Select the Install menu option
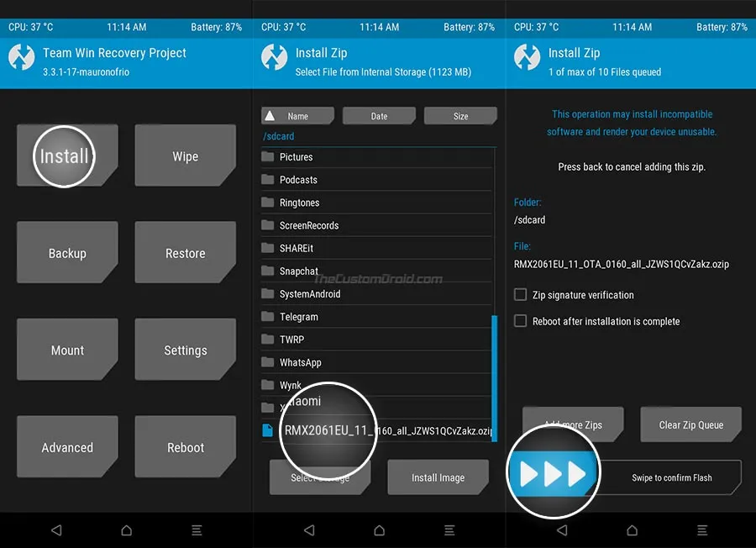 click(x=66, y=155)
